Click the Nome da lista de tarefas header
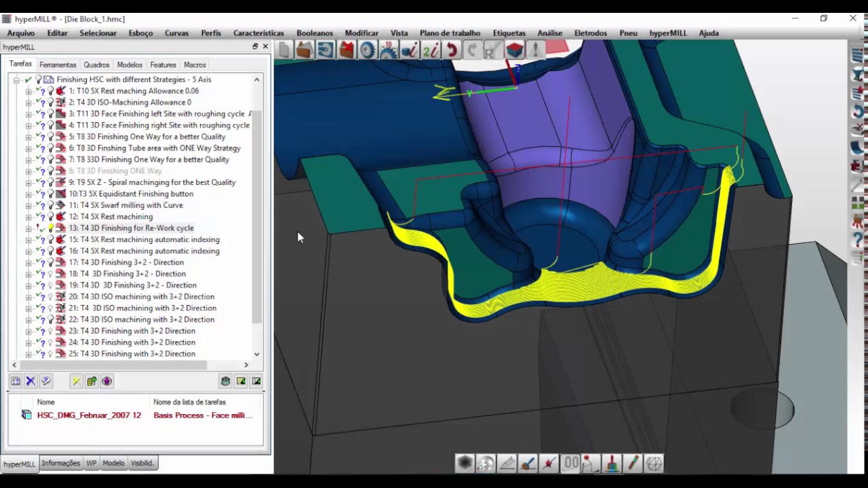Image resolution: width=868 pixels, height=488 pixels. tap(189, 402)
